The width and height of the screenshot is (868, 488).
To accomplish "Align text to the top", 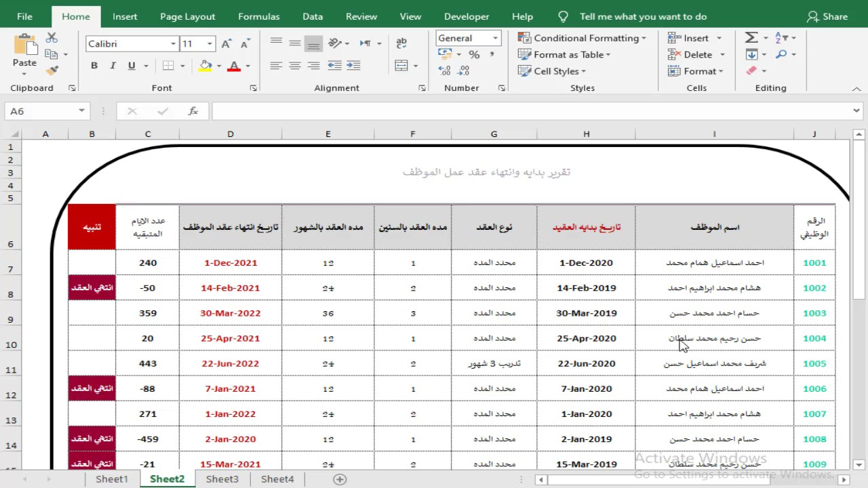I will coord(276,43).
